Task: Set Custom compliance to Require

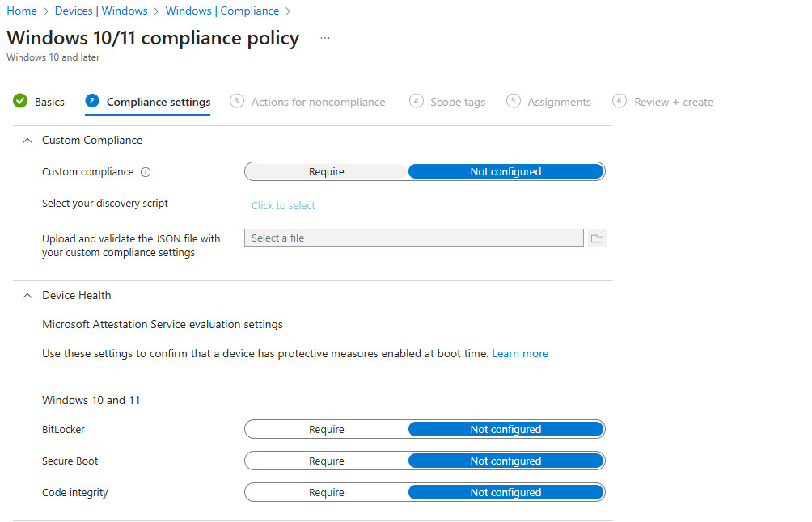Action: (x=327, y=171)
